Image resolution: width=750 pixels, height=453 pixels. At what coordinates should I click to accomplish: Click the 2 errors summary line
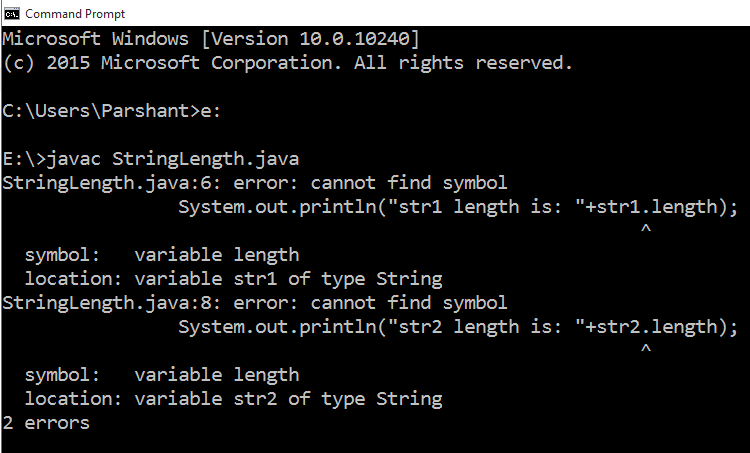click(x=46, y=423)
